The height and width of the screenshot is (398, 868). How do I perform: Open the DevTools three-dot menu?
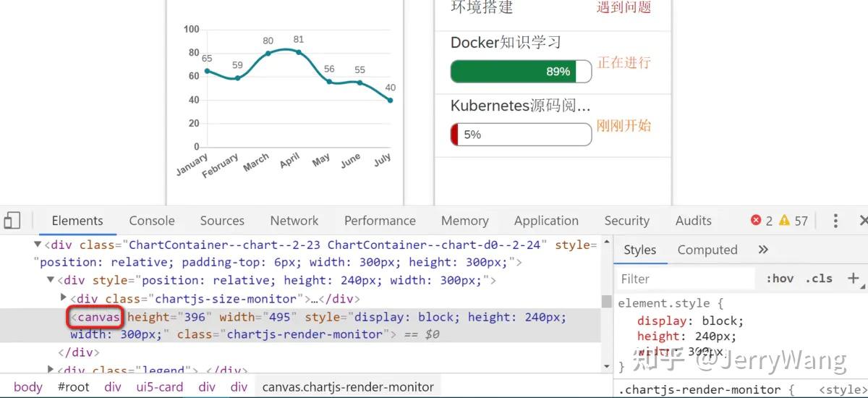tap(835, 221)
